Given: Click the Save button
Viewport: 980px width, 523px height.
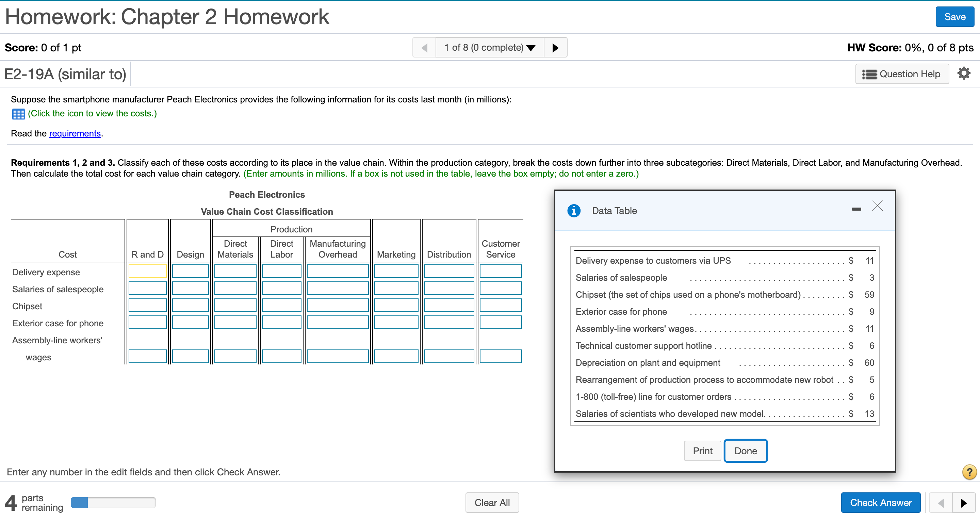Looking at the screenshot, I should (x=954, y=16).
